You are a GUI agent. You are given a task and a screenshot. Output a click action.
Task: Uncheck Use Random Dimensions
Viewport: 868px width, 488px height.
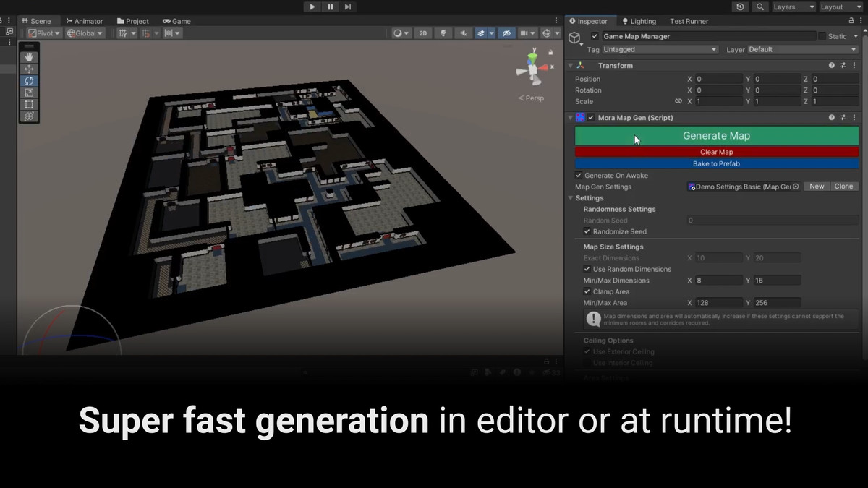click(x=587, y=269)
